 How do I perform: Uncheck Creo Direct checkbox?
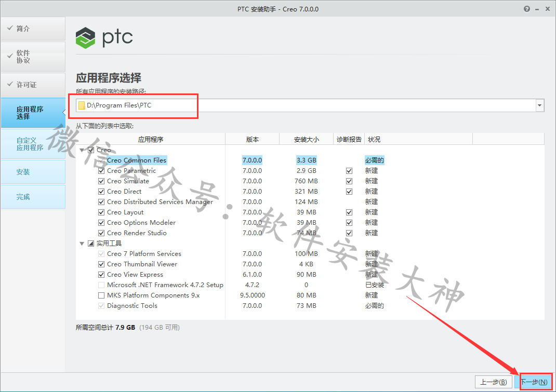coord(101,192)
